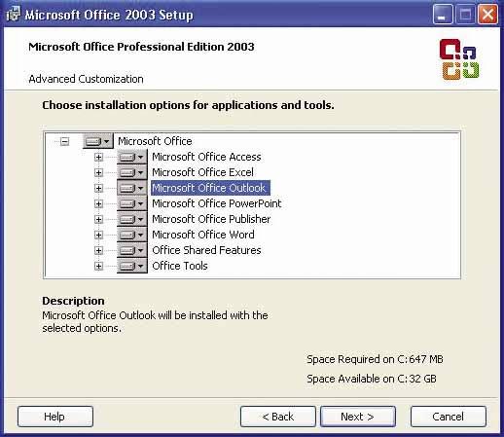504x437 pixels.
Task: Select Microsoft Office Word in the tree
Action: coord(203,235)
